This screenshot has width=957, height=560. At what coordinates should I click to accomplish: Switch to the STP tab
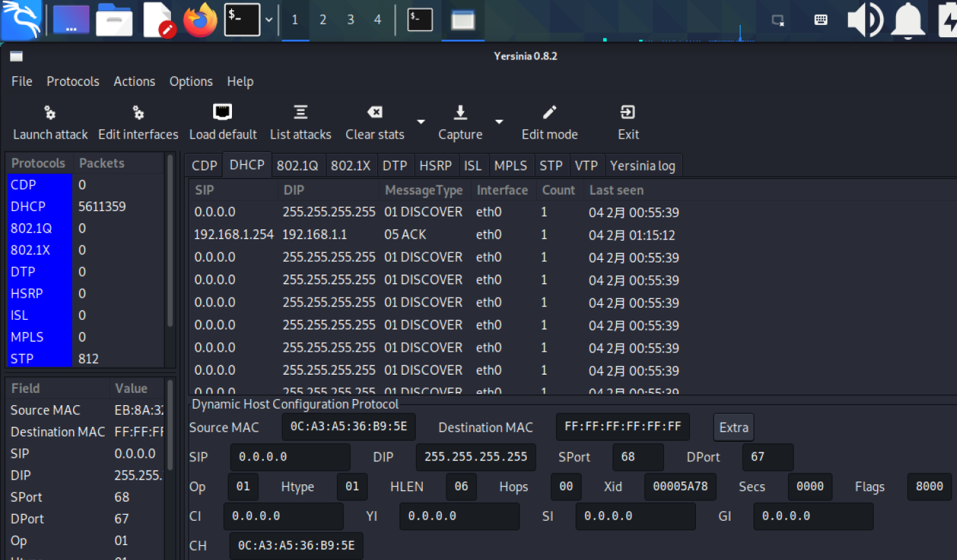click(551, 166)
